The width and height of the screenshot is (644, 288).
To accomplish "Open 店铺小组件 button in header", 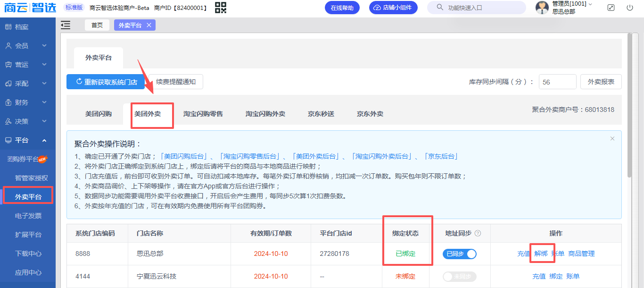I will click(393, 8).
